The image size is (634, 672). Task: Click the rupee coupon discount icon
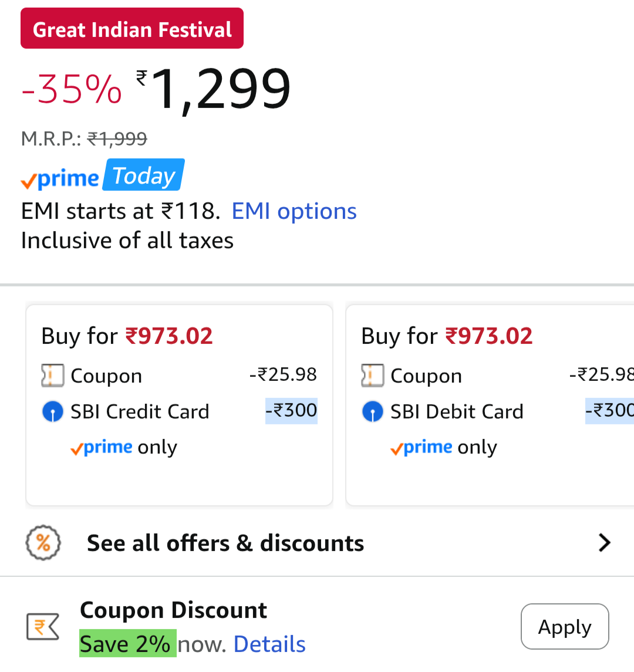[x=43, y=627]
